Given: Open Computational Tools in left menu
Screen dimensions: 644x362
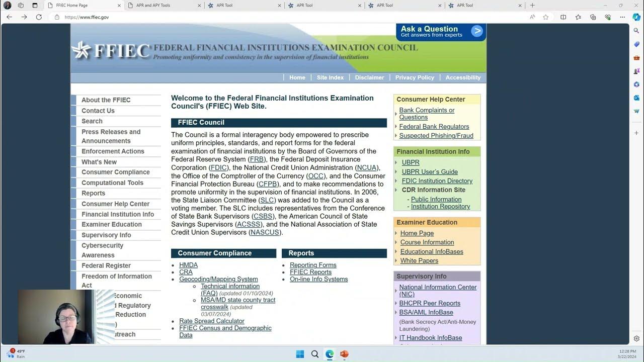Looking at the screenshot, I should tap(112, 183).
